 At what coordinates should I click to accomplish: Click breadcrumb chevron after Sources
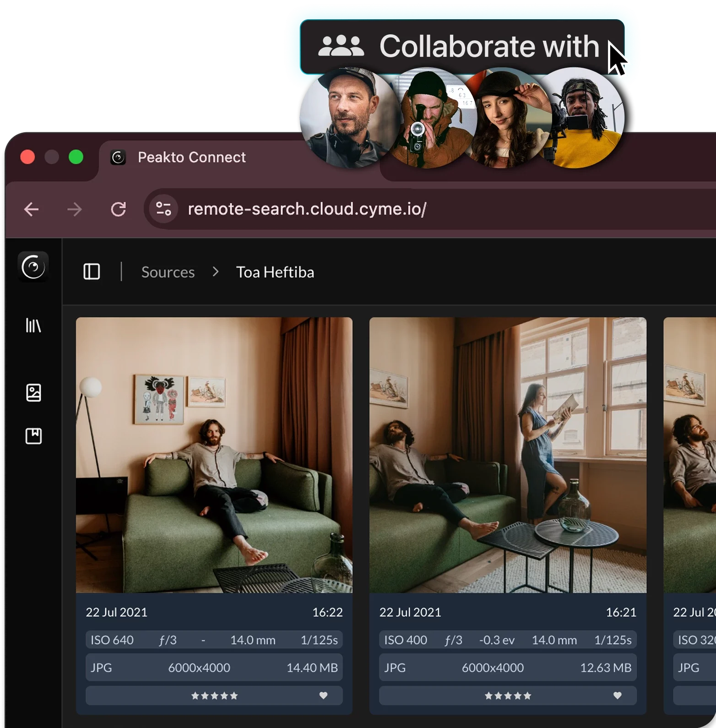(x=216, y=272)
